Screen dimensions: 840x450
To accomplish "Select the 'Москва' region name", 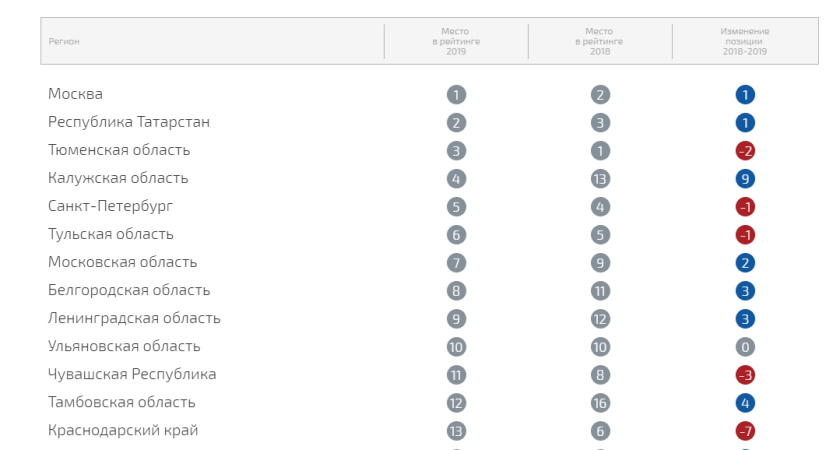I will pyautogui.click(x=75, y=94).
